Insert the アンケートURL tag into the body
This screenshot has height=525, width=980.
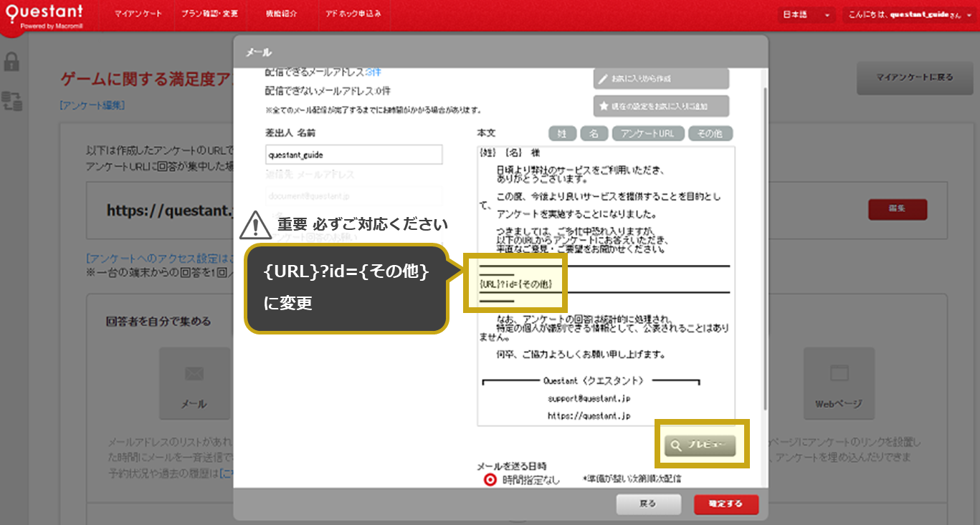(647, 133)
